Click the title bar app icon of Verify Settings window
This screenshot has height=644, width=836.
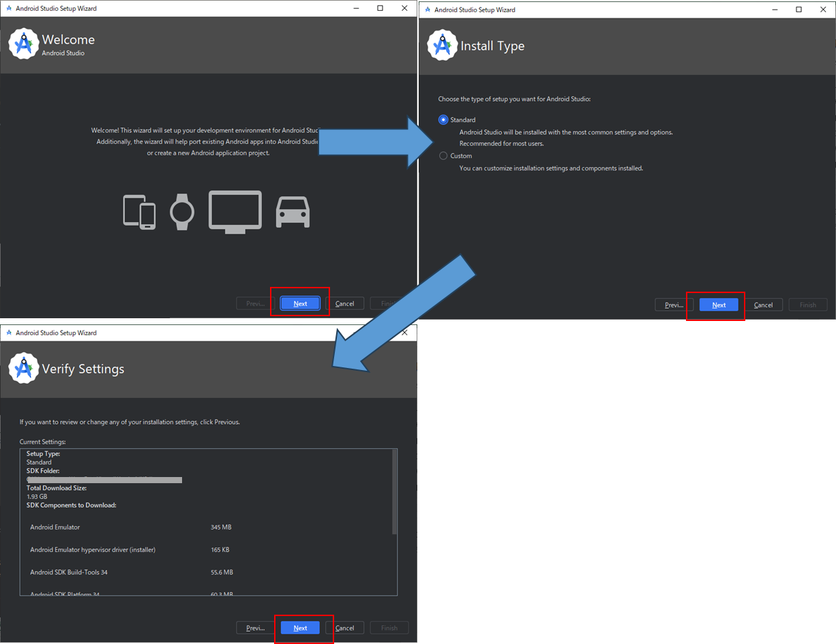tap(8, 333)
